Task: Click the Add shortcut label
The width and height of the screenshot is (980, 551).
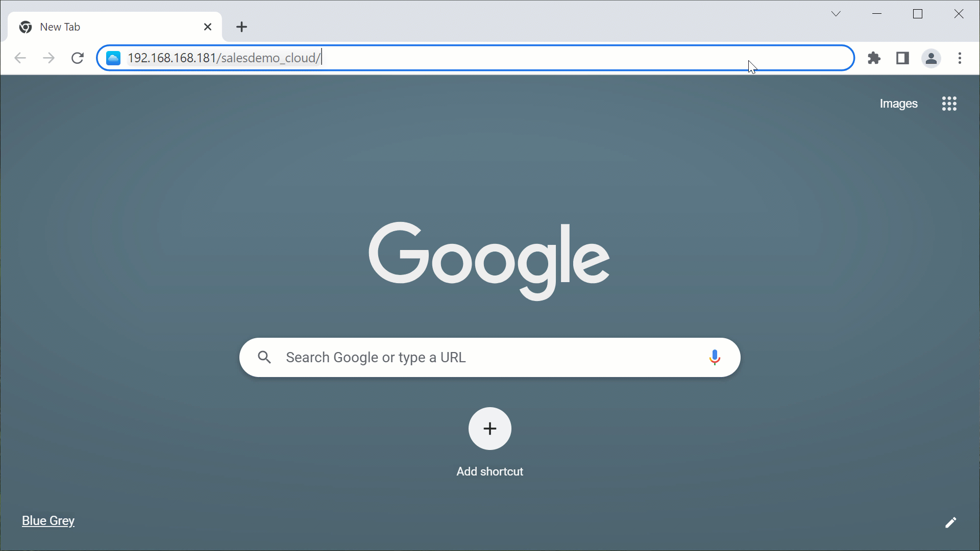Action: click(490, 471)
